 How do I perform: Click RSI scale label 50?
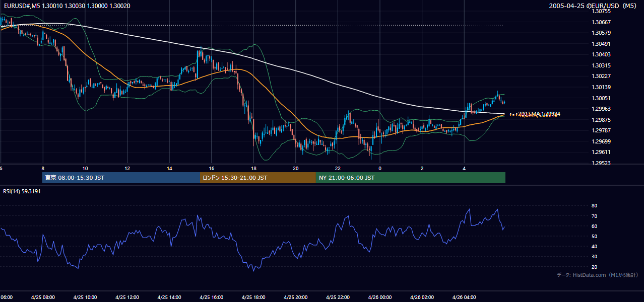coord(595,236)
